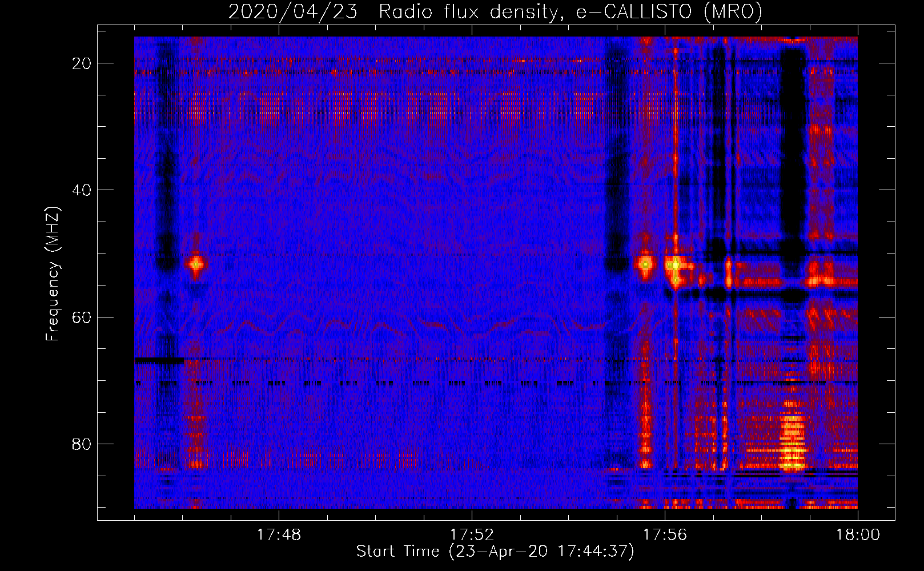Click the bright burst near 17:46 at 52 MHz
The height and width of the screenshot is (571, 924).
coord(196,264)
